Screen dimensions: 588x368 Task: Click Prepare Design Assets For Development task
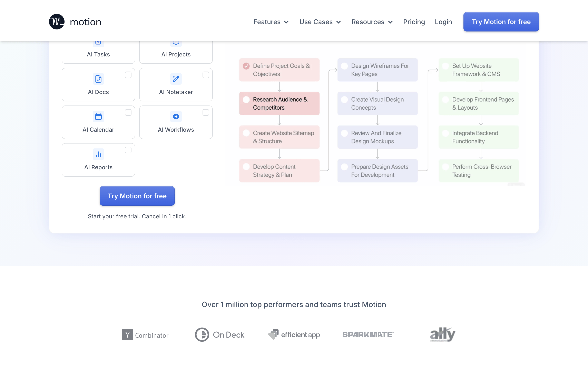coord(377,171)
